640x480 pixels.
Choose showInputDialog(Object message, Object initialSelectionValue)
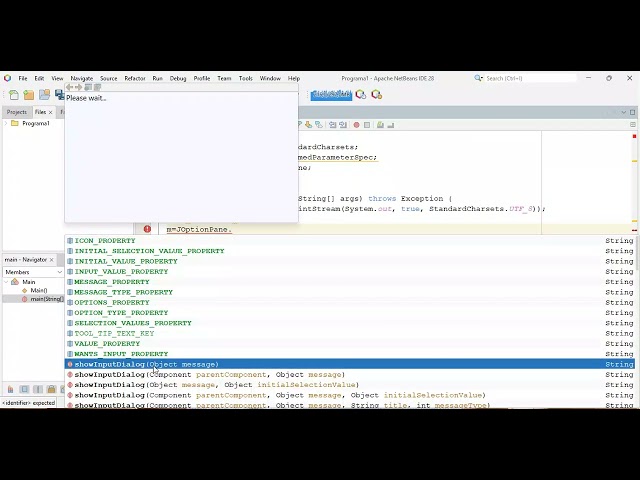[350, 384]
